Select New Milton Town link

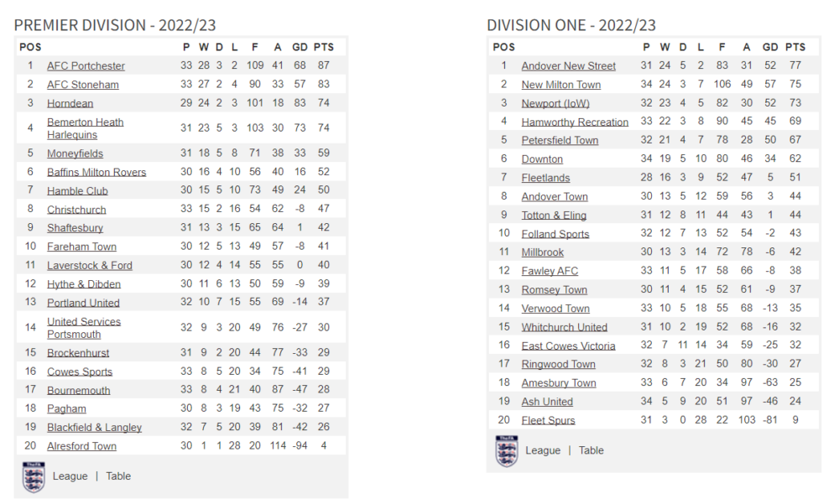click(560, 85)
